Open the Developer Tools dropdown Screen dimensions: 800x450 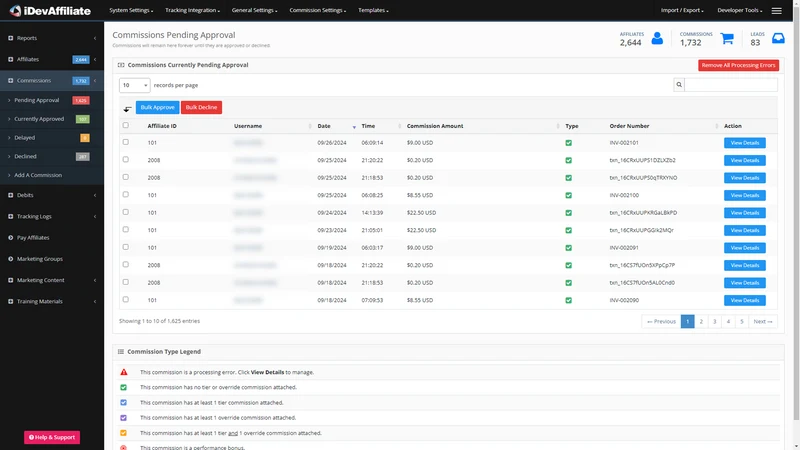740,10
